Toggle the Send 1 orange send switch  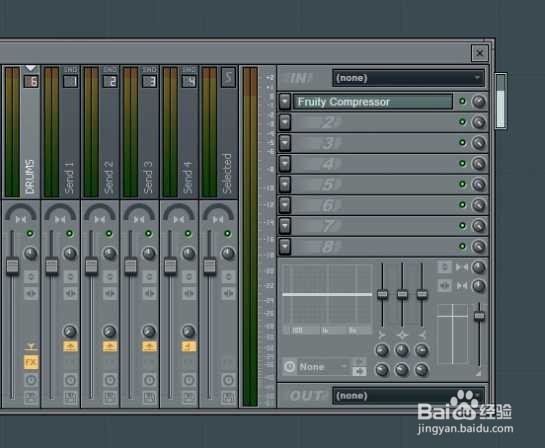[71, 347]
